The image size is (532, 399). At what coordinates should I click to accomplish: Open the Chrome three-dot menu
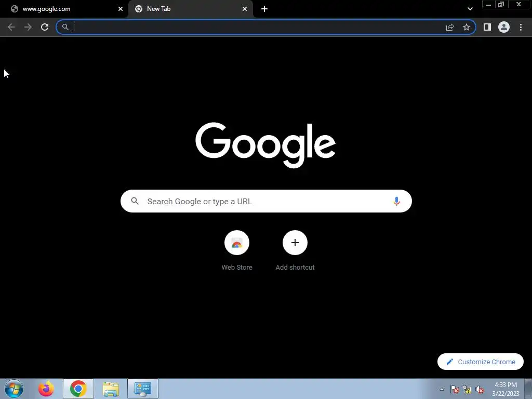click(x=521, y=27)
